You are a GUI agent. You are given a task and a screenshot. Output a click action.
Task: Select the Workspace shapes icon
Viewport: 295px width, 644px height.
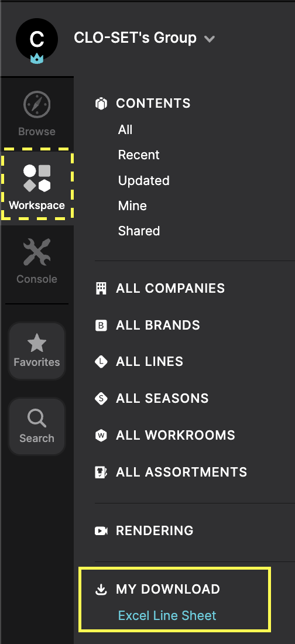[36, 178]
